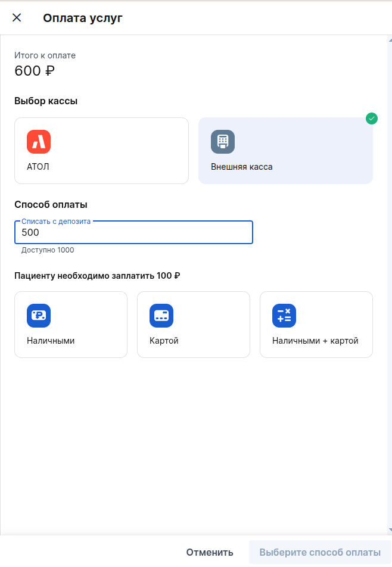392x567 pixels.
Task: Click the Выбор кассы section heading
Action: click(46, 101)
